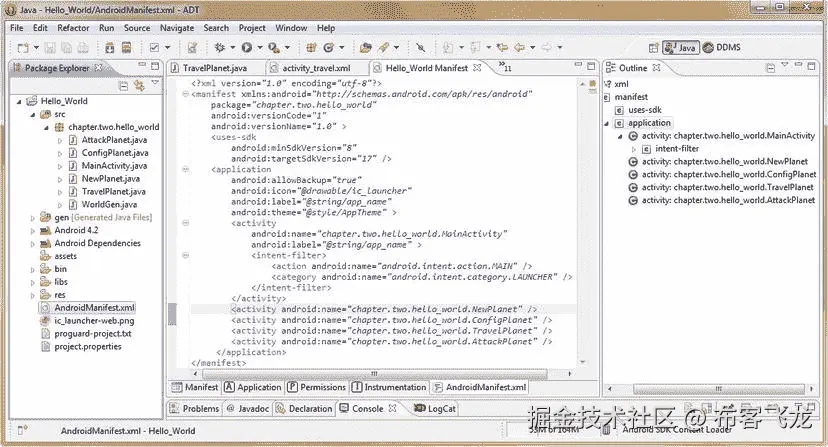Viewport: 828px width, 447px height.
Task: Open the Navigate menu
Action: (177, 28)
